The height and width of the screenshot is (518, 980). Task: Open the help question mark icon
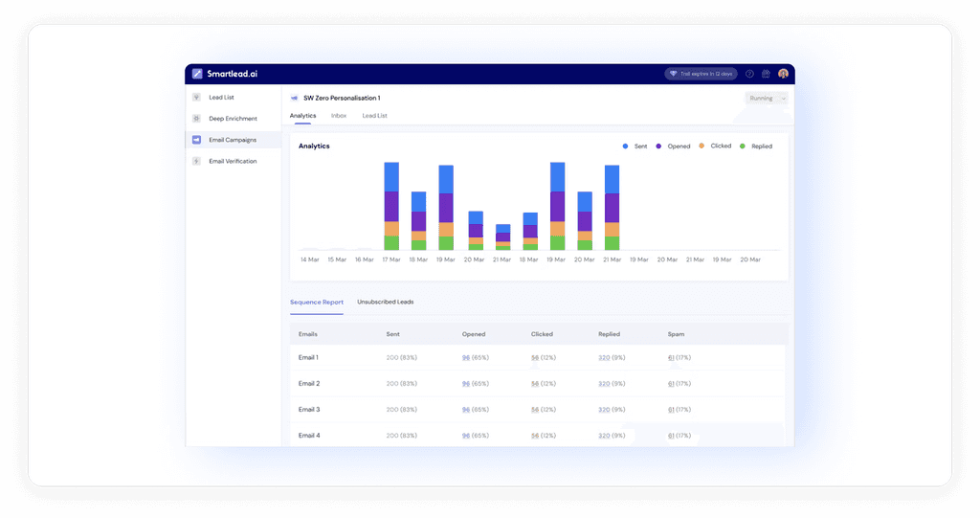pos(749,74)
